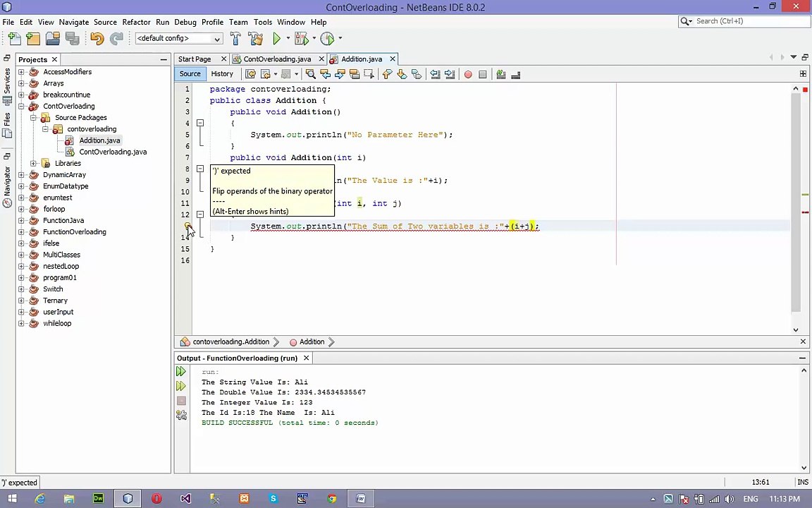The image size is (812, 508).
Task: Click Windows Start button
Action: (13, 499)
